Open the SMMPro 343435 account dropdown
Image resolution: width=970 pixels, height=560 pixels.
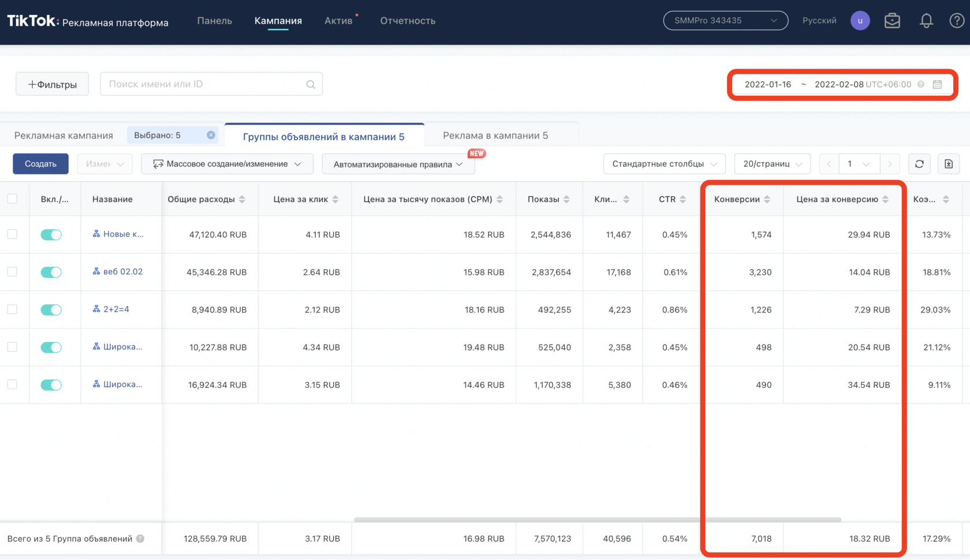[x=725, y=21]
